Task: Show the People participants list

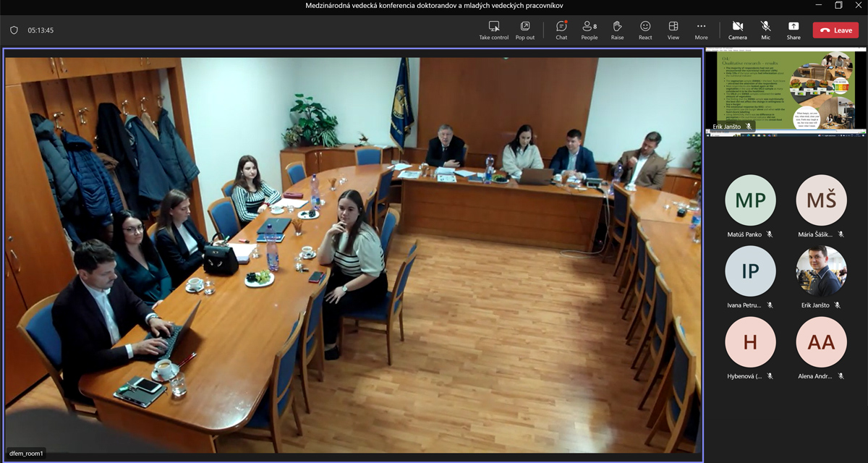Action: point(590,30)
